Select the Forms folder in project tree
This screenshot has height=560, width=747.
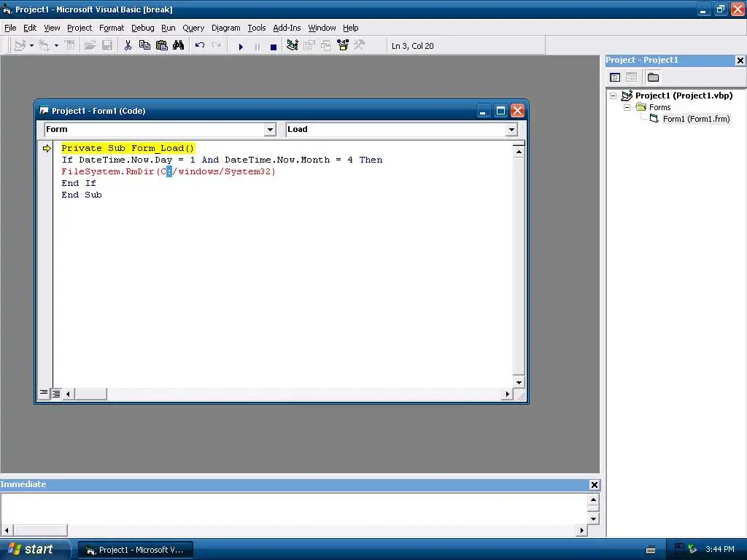(659, 108)
